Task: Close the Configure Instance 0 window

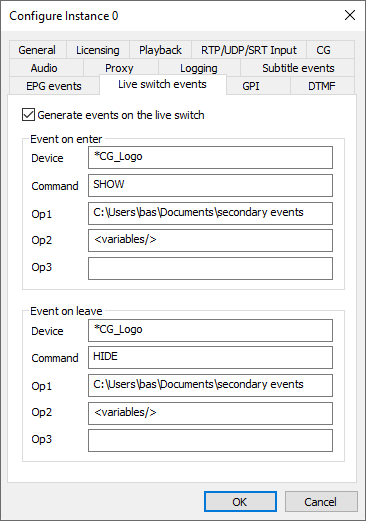Action: 350,15
